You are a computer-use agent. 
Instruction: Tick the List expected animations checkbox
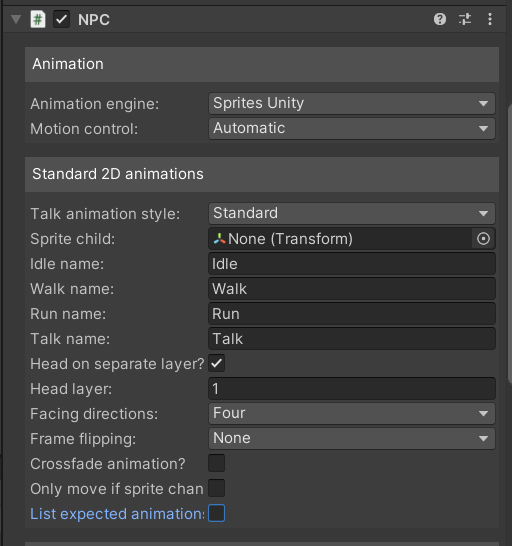point(217,513)
